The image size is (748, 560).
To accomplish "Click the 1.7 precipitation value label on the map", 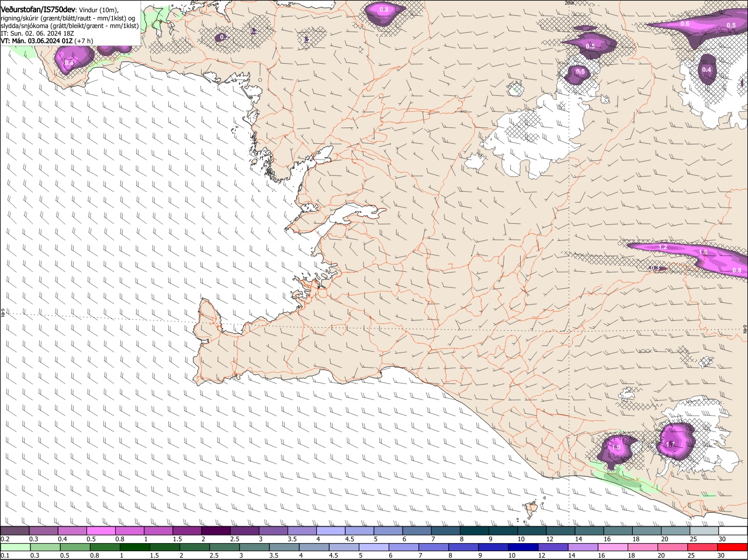I will pyautogui.click(x=671, y=445).
